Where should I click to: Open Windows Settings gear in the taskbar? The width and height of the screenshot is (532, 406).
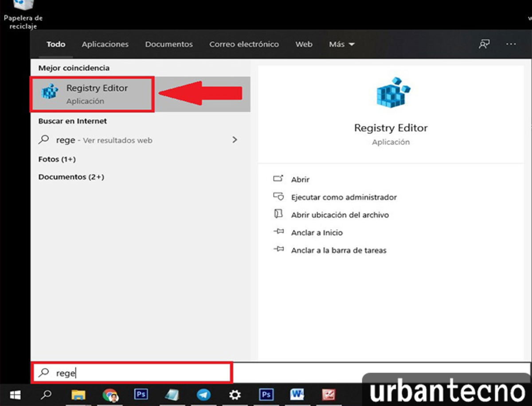[235, 394]
